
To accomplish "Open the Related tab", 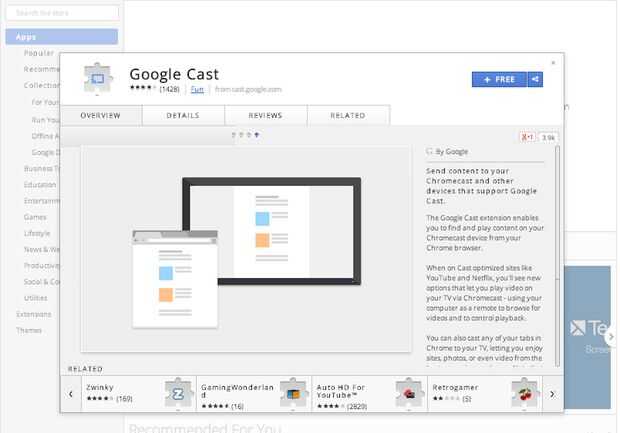I will tap(348, 115).
